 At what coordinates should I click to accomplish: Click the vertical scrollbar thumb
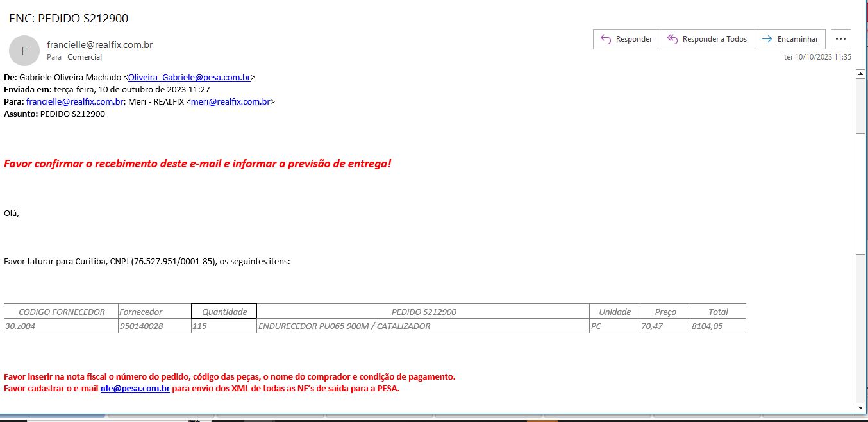tap(860, 194)
